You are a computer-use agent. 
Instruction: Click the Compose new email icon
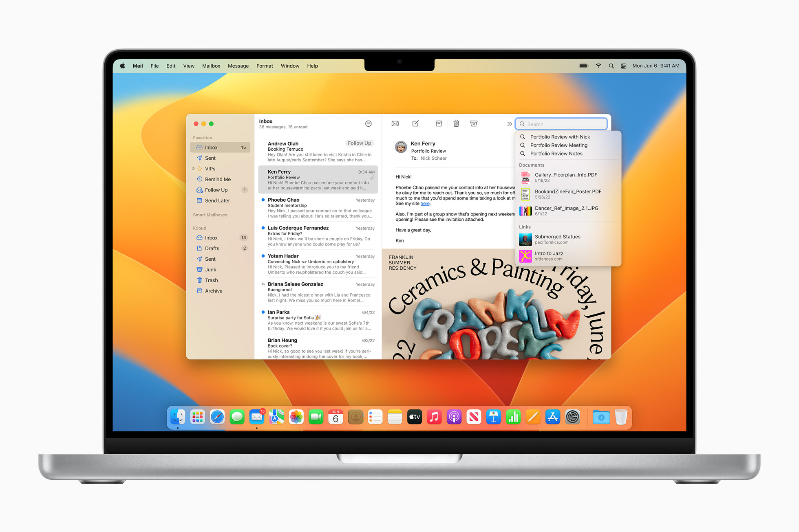414,123
